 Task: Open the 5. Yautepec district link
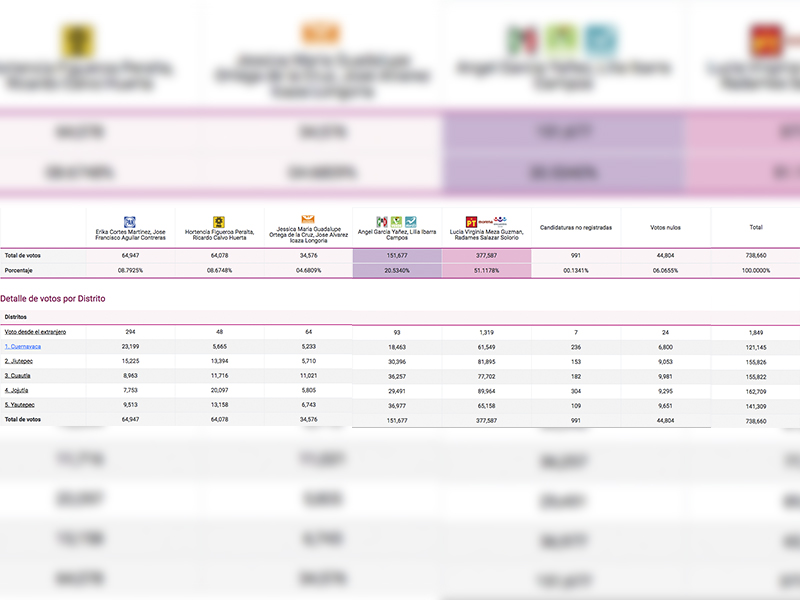pos(19,405)
